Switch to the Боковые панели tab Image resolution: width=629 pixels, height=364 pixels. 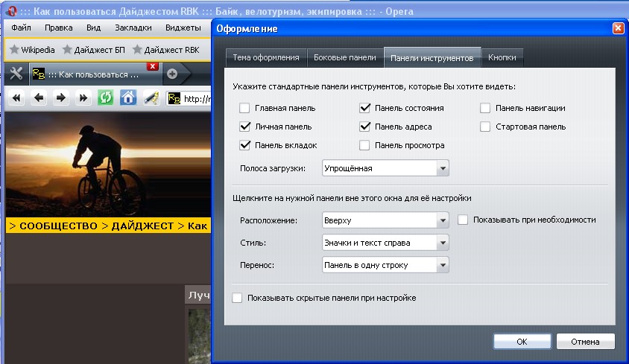point(344,58)
